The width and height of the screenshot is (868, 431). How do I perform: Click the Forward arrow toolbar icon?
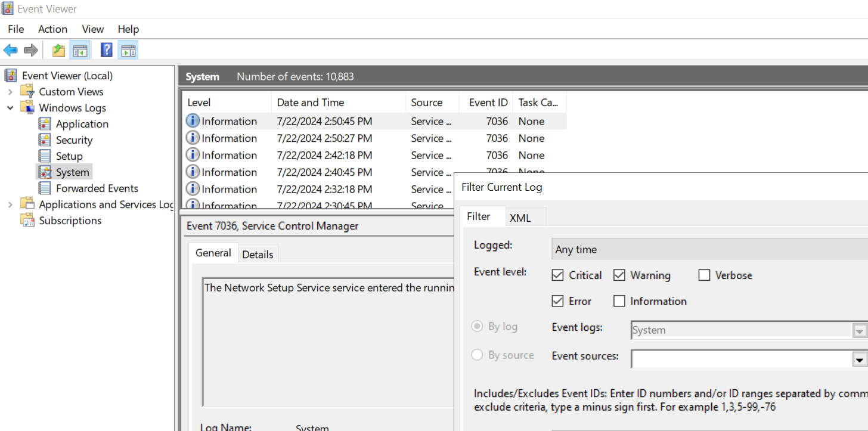(30, 50)
